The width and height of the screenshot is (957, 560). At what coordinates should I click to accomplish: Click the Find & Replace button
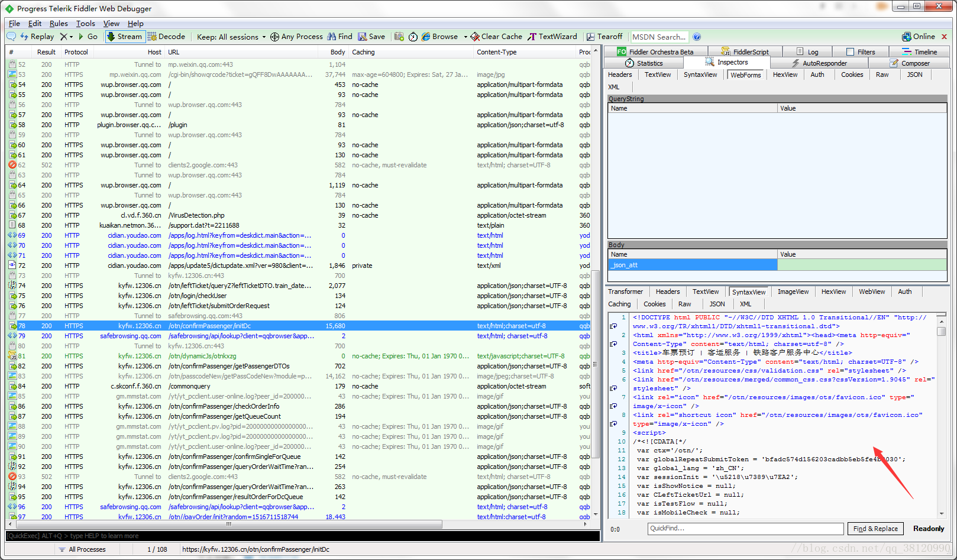875,529
